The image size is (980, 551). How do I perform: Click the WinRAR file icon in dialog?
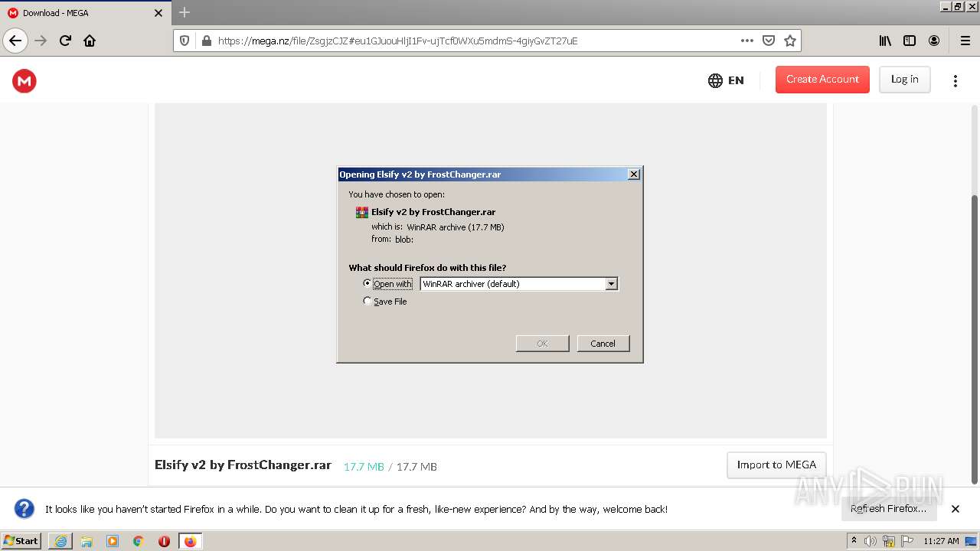tap(362, 212)
